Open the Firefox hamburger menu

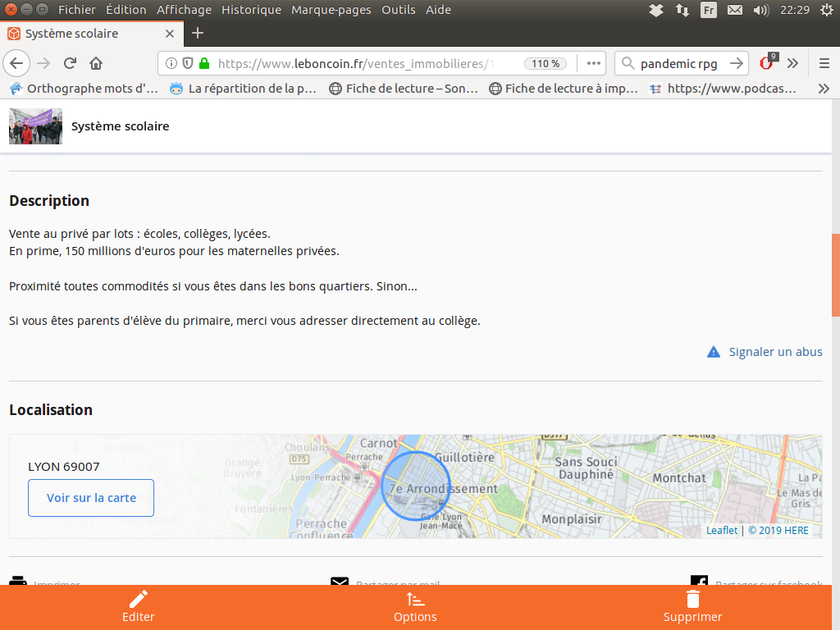click(824, 63)
